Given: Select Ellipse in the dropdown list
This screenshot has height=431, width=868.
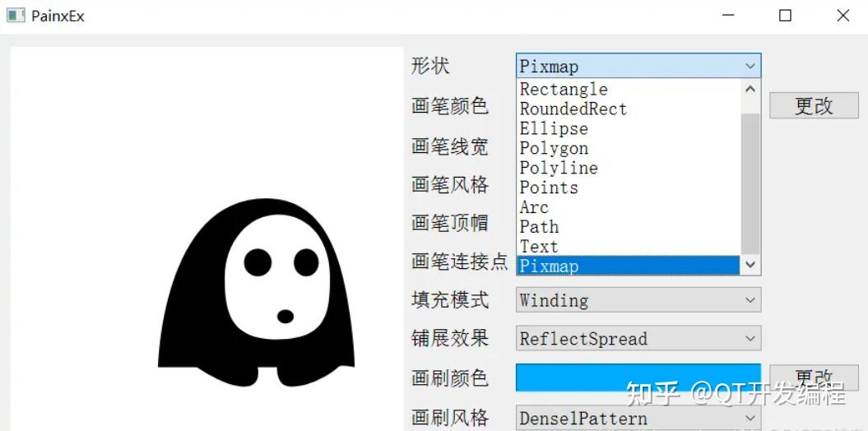Looking at the screenshot, I should [x=629, y=128].
